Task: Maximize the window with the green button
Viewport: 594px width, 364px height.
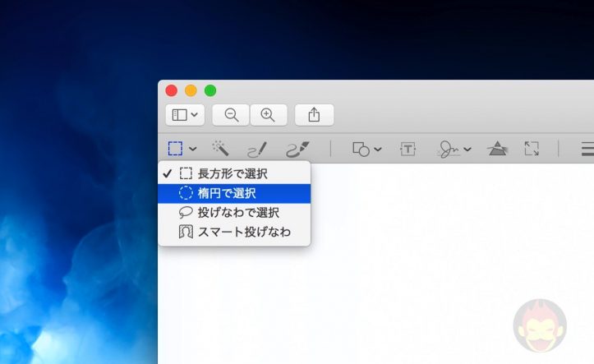Action: pos(210,90)
